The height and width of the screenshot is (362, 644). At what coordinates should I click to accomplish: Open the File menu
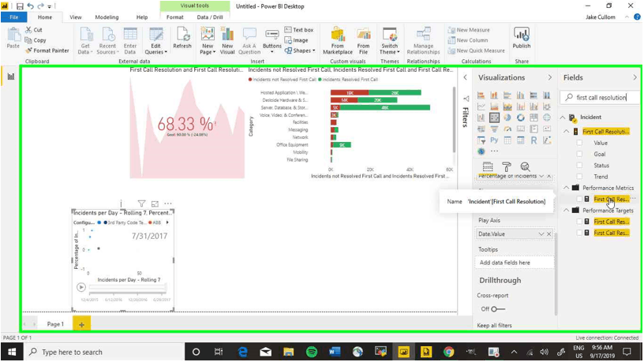click(14, 17)
